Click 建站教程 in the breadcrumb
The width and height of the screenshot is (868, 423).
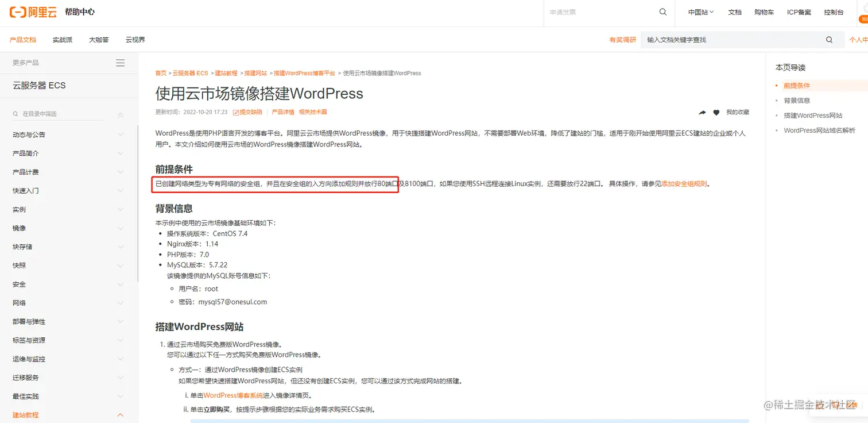(x=226, y=73)
